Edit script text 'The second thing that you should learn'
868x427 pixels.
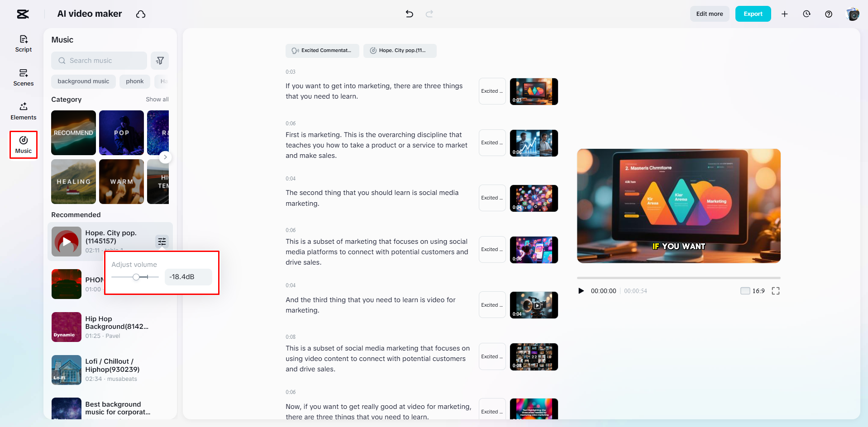pyautogui.click(x=372, y=198)
